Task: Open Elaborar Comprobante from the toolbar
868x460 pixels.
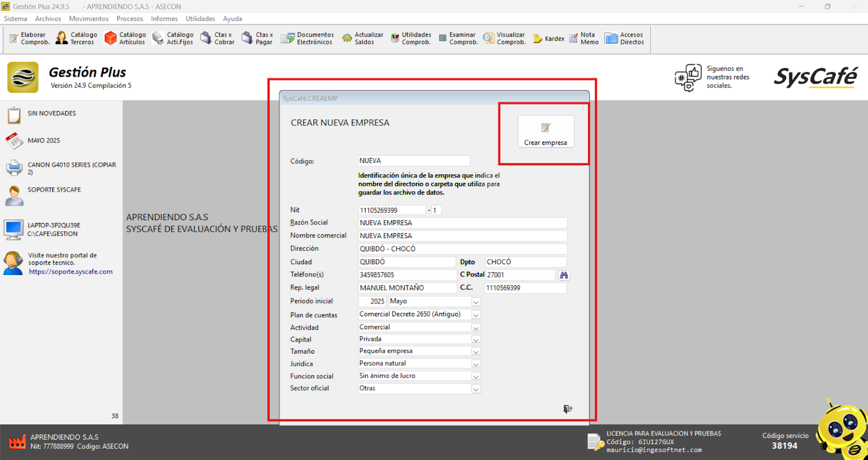Action: [x=29, y=39]
